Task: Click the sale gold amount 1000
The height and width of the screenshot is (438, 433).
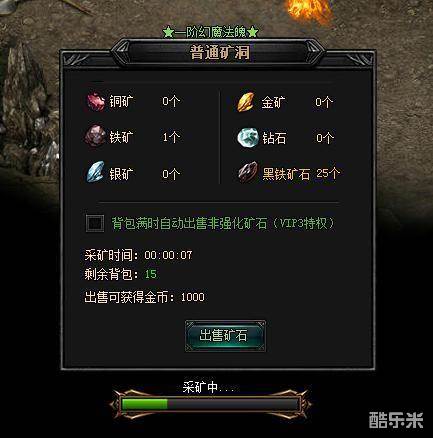Action: pyautogui.click(x=192, y=297)
